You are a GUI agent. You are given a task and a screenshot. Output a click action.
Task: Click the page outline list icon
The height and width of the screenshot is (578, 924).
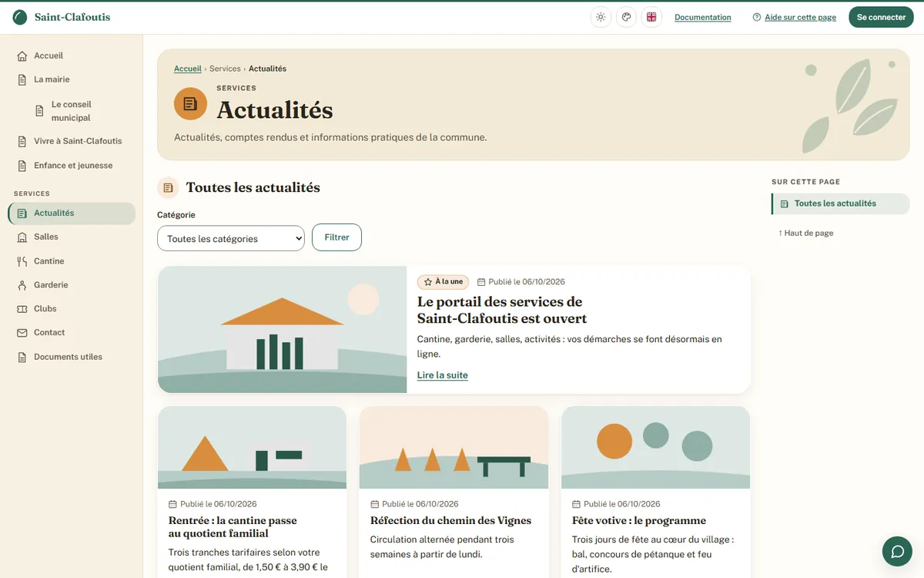pyautogui.click(x=784, y=204)
